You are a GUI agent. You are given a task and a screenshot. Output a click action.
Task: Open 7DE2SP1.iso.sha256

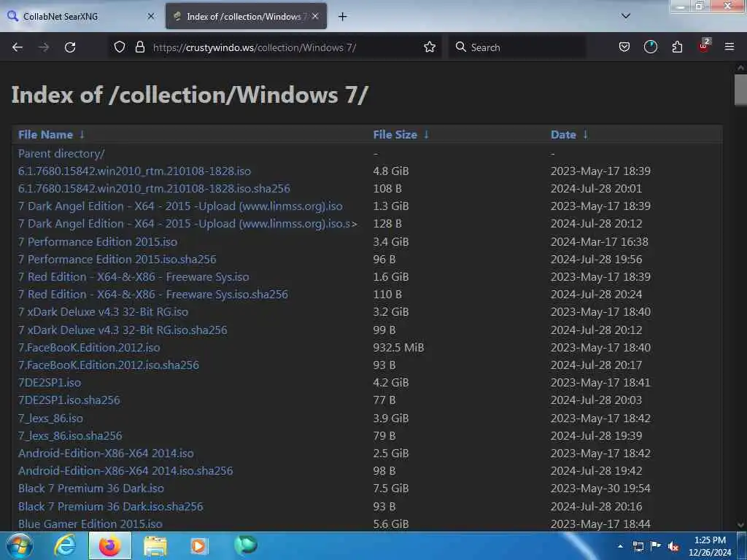point(69,400)
